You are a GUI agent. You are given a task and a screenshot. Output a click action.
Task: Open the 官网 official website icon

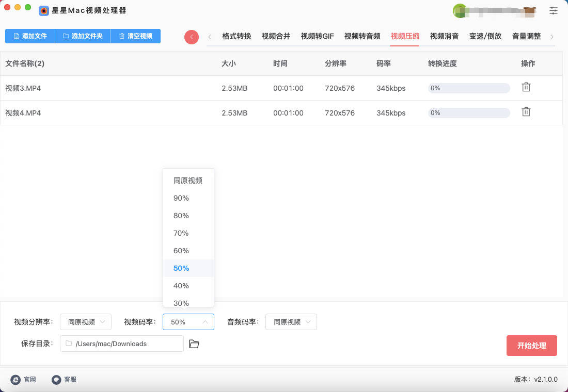16,380
